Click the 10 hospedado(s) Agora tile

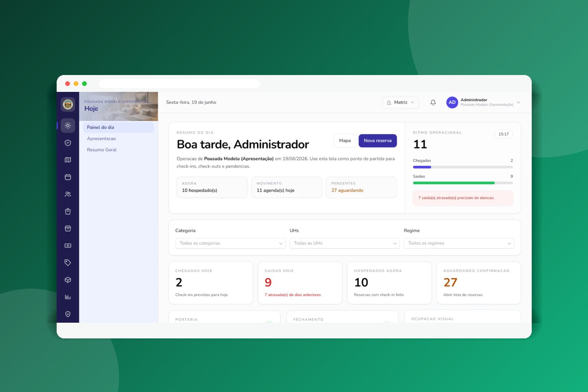tap(212, 187)
